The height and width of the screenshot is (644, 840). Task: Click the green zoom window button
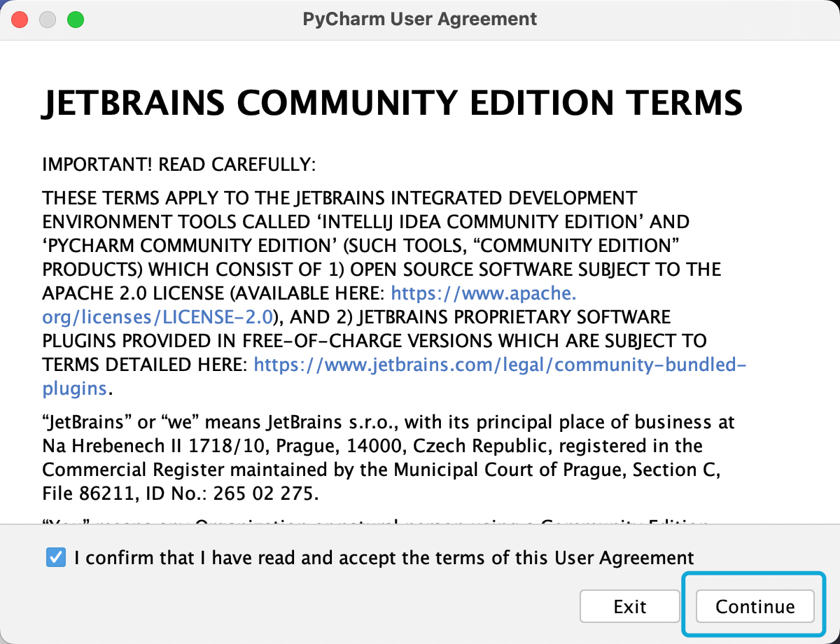[76, 20]
